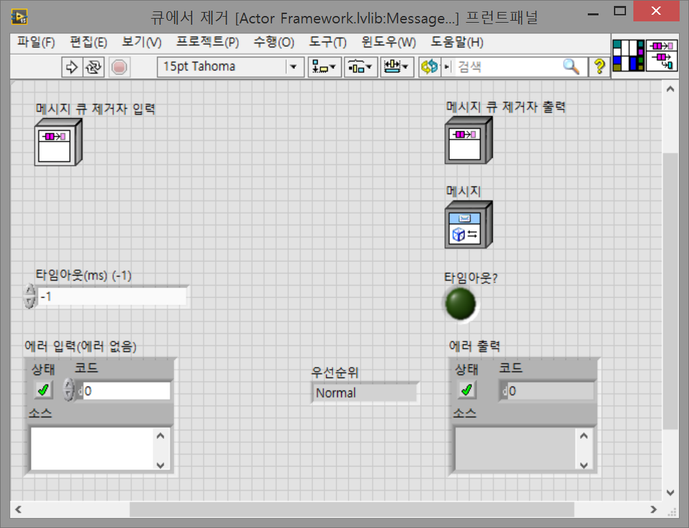Click the horizontal scrollbar thumb
The width and height of the screenshot is (689, 528).
coord(352,510)
